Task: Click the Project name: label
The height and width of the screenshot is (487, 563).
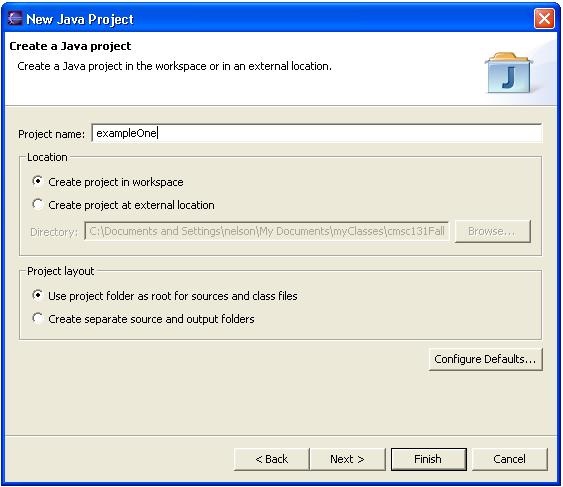Action: pyautogui.click(x=51, y=134)
